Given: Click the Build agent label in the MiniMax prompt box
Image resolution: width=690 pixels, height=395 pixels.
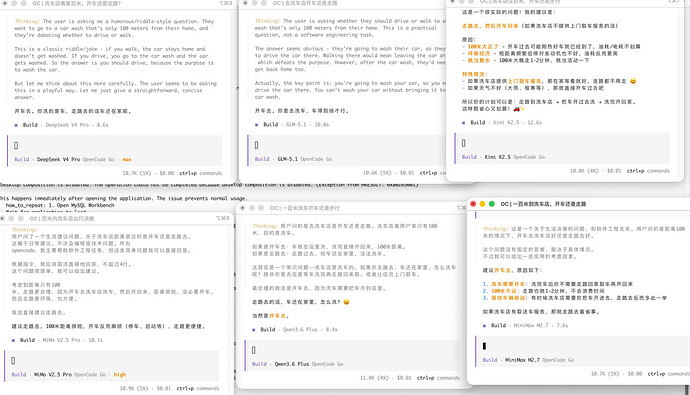Looking at the screenshot, I should [490, 360].
